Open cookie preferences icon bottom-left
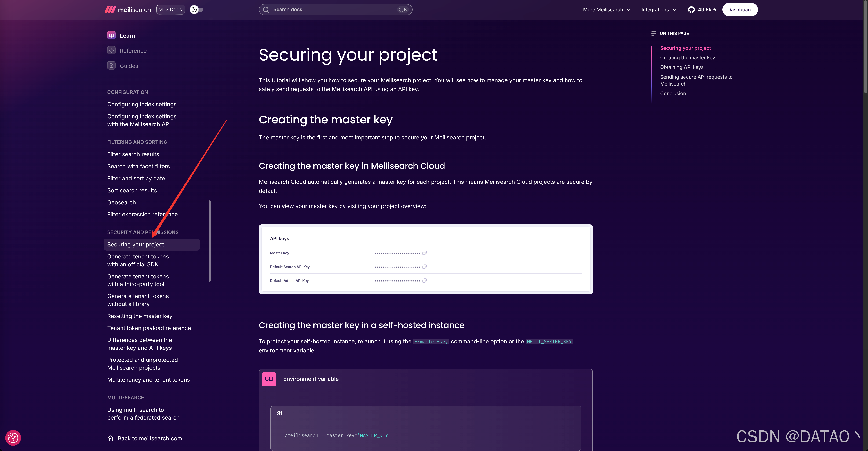The image size is (868, 451). pyautogui.click(x=13, y=438)
